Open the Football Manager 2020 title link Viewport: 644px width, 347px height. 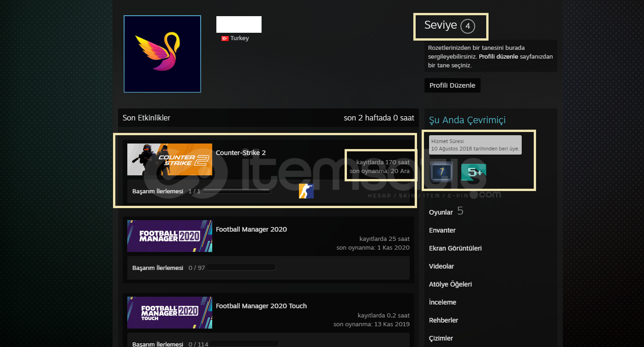pyautogui.click(x=251, y=229)
